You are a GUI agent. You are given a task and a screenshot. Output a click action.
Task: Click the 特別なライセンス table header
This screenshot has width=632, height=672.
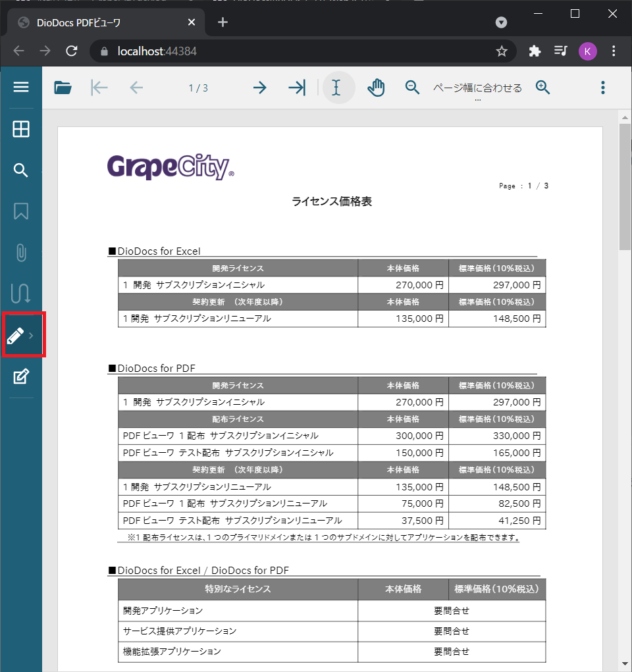pyautogui.click(x=238, y=589)
